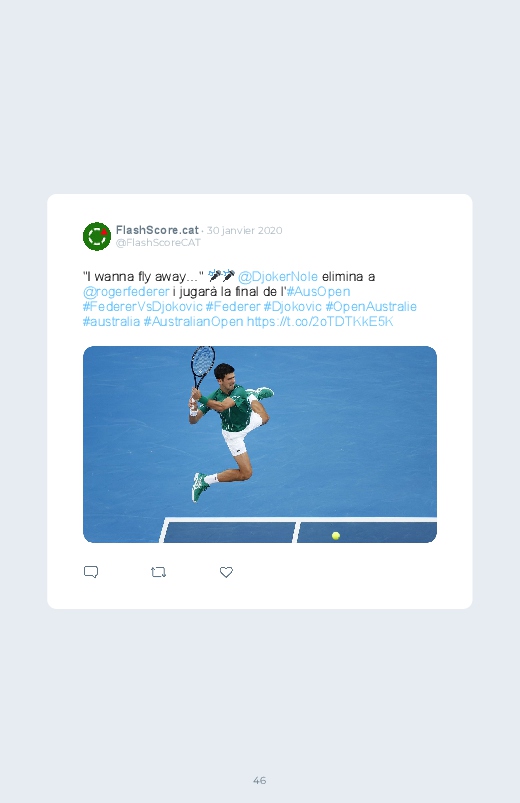Viewport: 520px width, 803px height.
Task: Open the FlashScore.cat display name
Action: 157,230
